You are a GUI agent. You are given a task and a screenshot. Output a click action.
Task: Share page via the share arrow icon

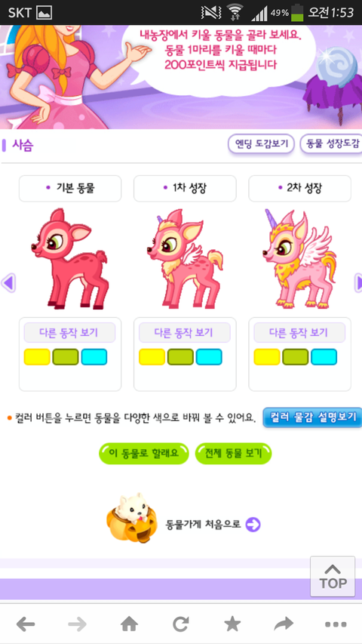(x=284, y=624)
